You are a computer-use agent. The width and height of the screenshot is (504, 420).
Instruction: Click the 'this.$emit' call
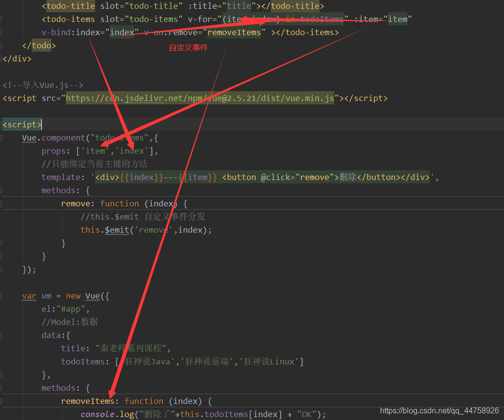[105, 230]
